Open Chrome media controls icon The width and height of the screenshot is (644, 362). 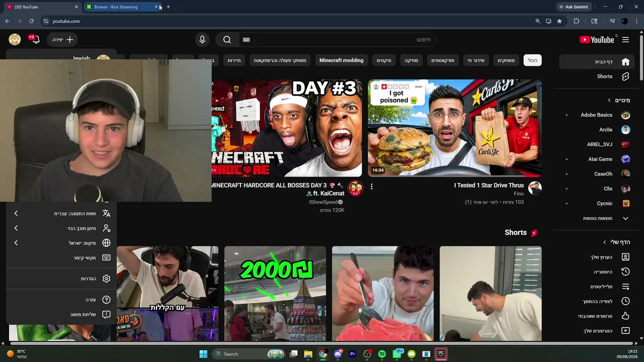pos(612,21)
